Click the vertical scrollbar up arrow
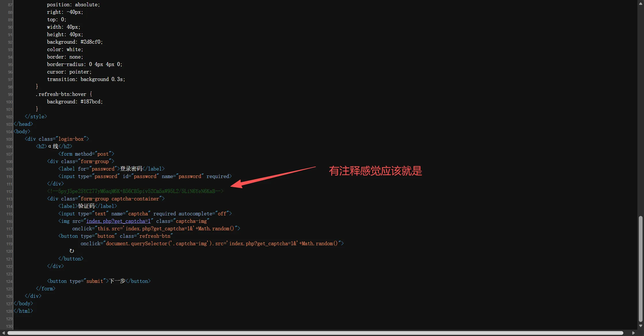This screenshot has width=644, height=336. [641, 4]
